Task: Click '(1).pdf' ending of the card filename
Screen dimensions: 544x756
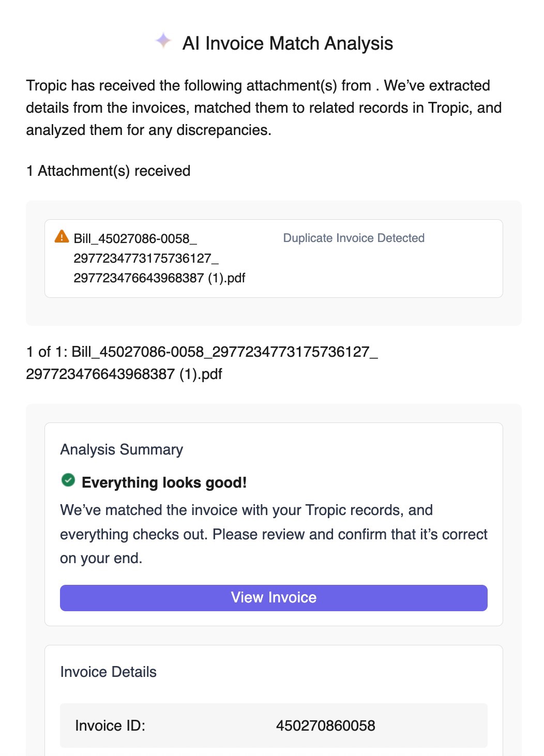Action: click(226, 278)
